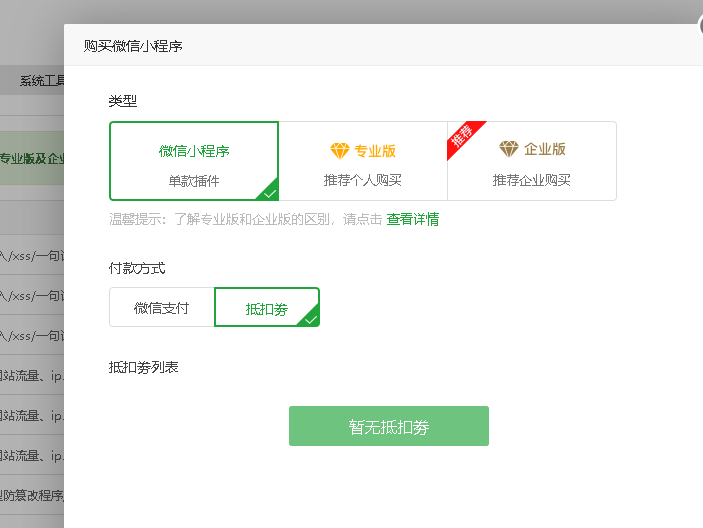The width and height of the screenshot is (703, 528).
Task: Select the 微信小程序 single plugin type
Action: click(194, 161)
